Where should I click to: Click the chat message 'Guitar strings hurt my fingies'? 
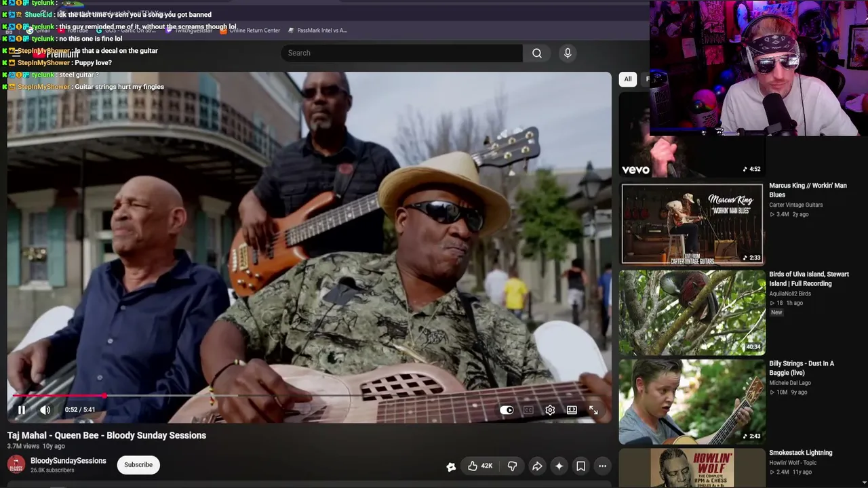[119, 87]
